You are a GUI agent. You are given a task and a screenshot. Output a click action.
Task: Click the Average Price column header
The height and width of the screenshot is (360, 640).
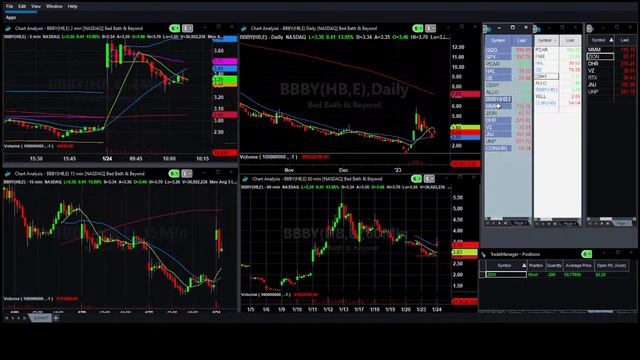click(x=578, y=266)
